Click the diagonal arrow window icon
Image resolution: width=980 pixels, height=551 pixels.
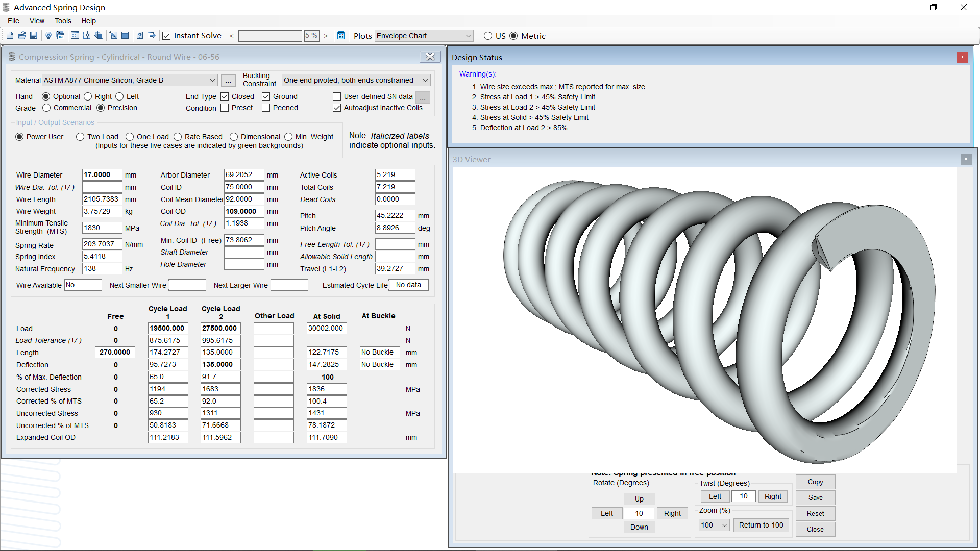click(113, 36)
